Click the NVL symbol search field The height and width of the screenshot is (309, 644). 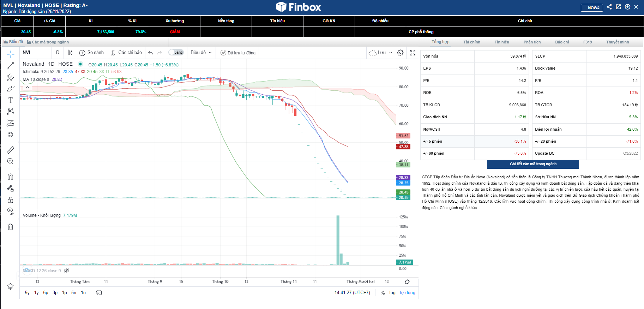click(35, 53)
